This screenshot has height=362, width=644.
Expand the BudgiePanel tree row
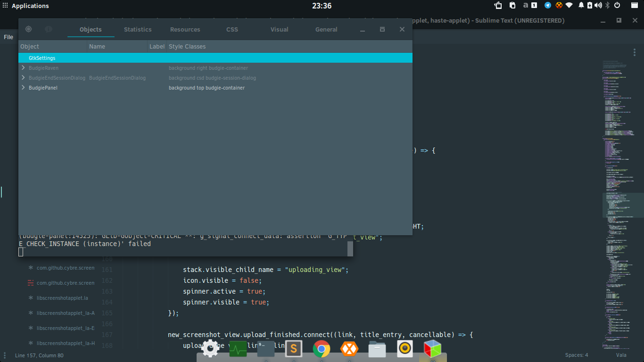tap(23, 88)
